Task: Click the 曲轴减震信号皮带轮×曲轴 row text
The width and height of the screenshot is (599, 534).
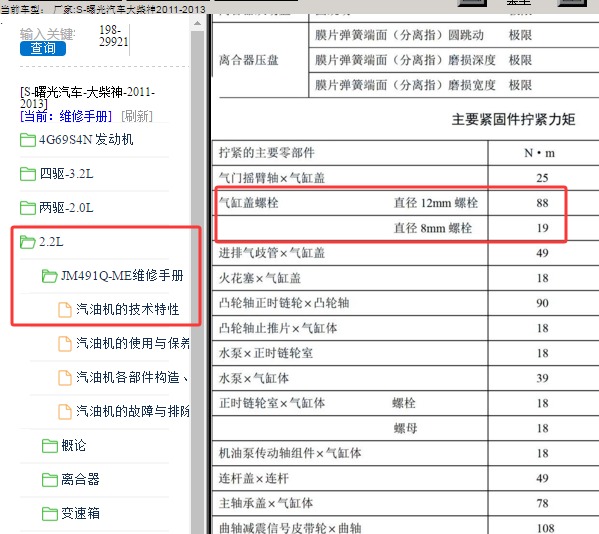Action: [x=290, y=528]
